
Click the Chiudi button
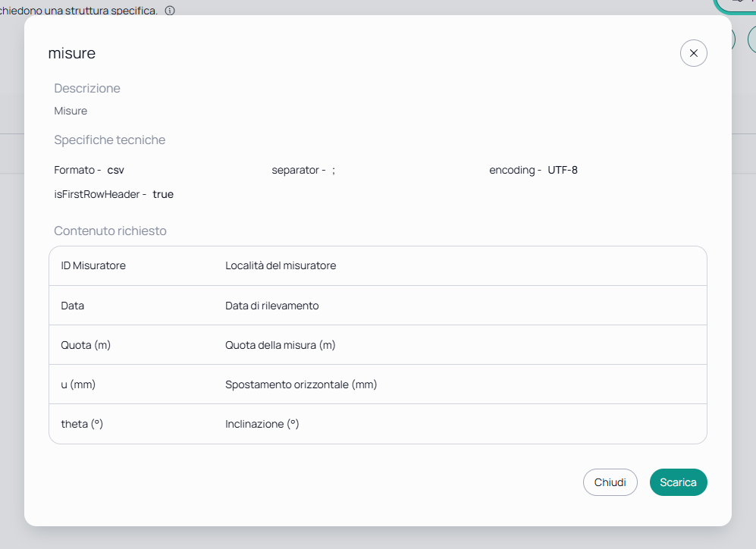pos(610,482)
